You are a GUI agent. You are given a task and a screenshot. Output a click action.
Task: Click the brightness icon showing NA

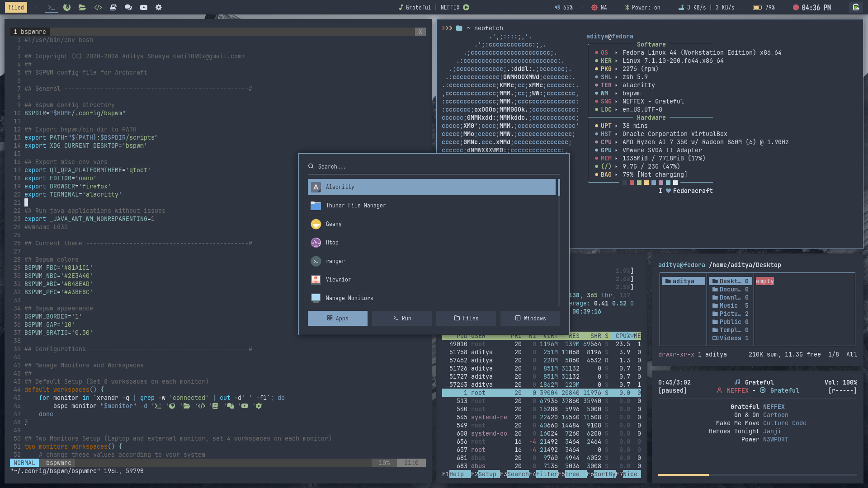[594, 7]
